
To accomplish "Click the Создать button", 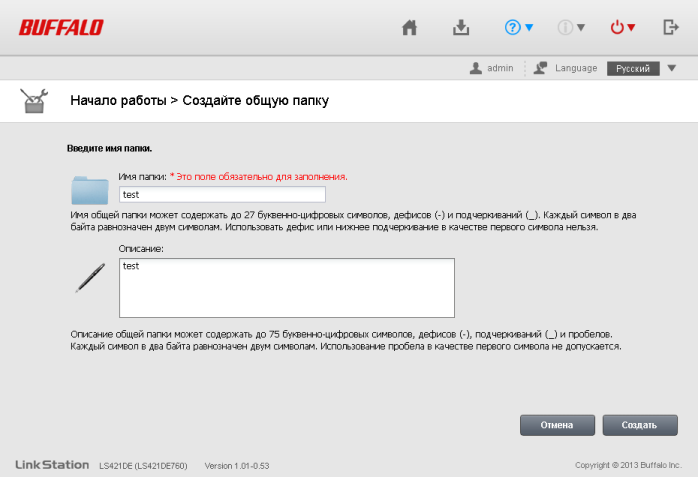I will [640, 425].
